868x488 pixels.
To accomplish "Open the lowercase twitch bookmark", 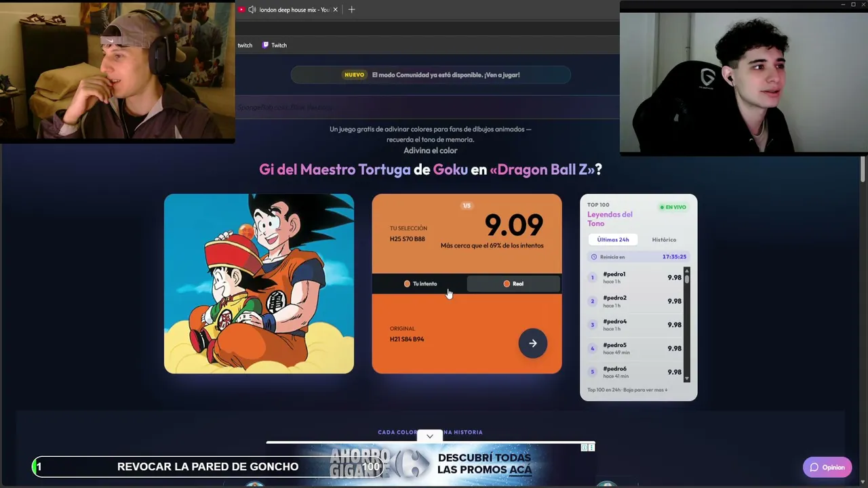I will [x=245, y=45].
